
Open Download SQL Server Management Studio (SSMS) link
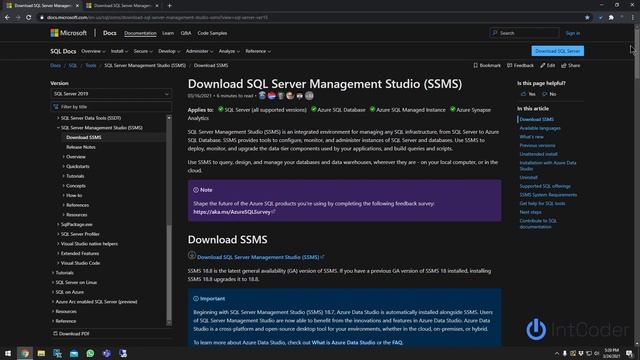pos(258,257)
